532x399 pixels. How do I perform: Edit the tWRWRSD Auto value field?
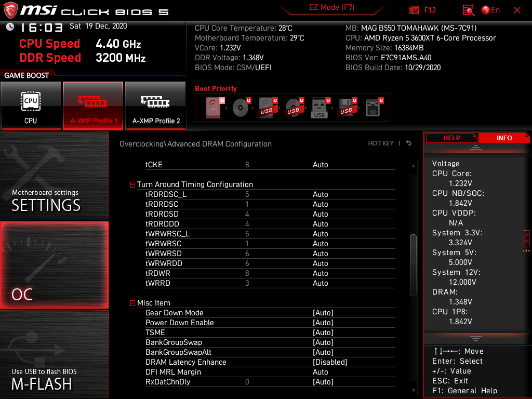(x=320, y=253)
